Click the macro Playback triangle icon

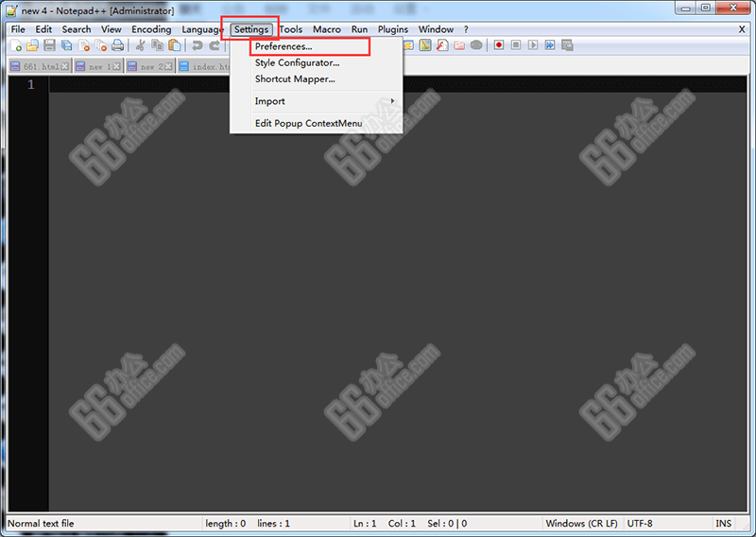[x=533, y=45]
